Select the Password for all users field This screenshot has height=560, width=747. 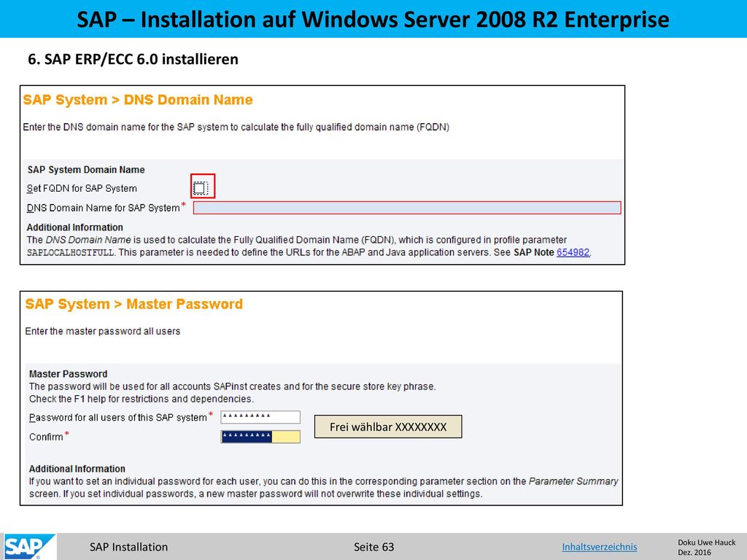click(260, 417)
